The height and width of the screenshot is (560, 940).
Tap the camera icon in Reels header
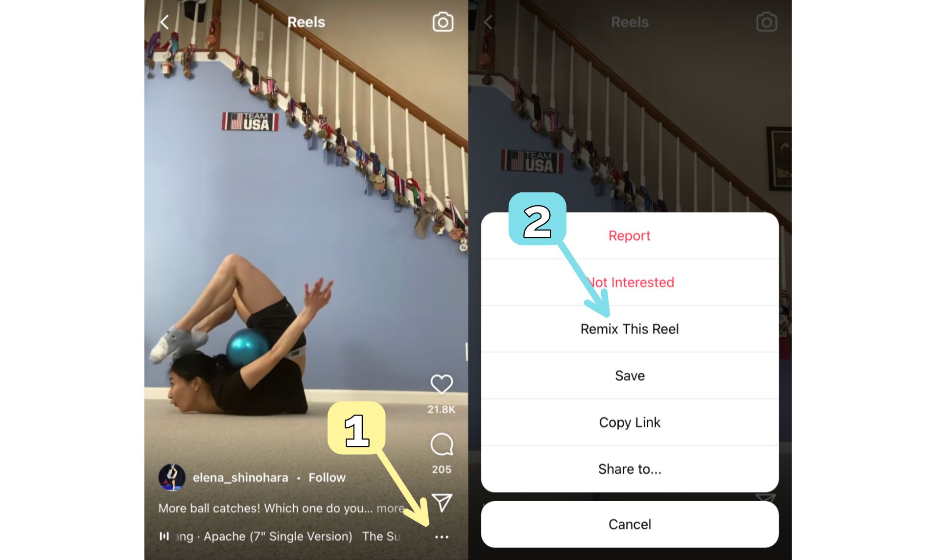pyautogui.click(x=443, y=22)
